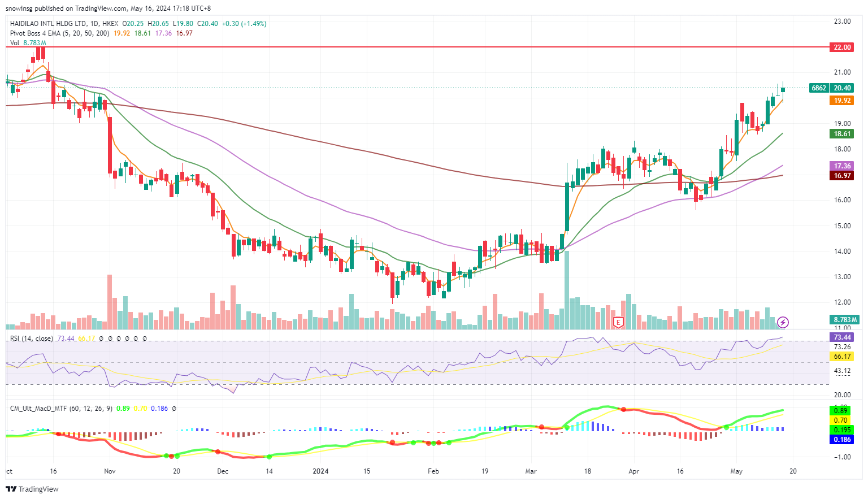
Task: Click the '19' date label after Feb
Action: pos(485,471)
